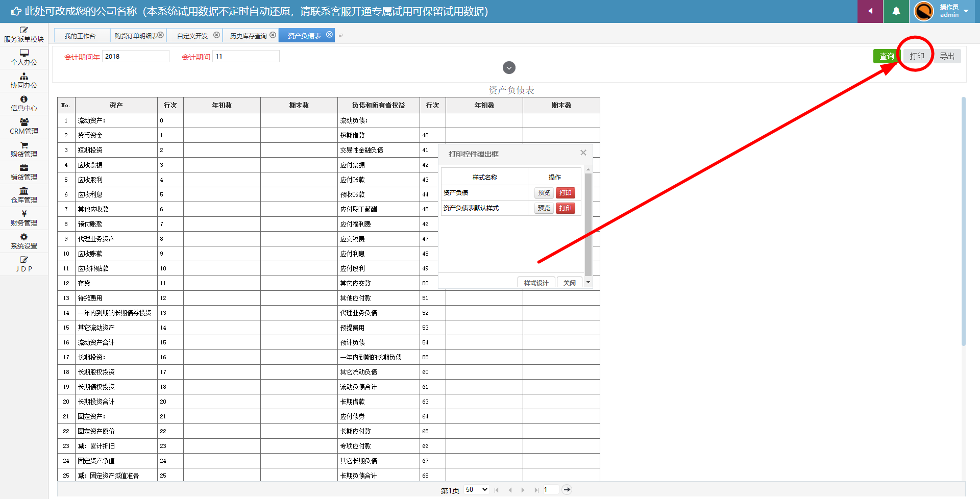The image size is (980, 499).
Task: Open the 销货管理 sidebar menu
Action: tap(24, 172)
